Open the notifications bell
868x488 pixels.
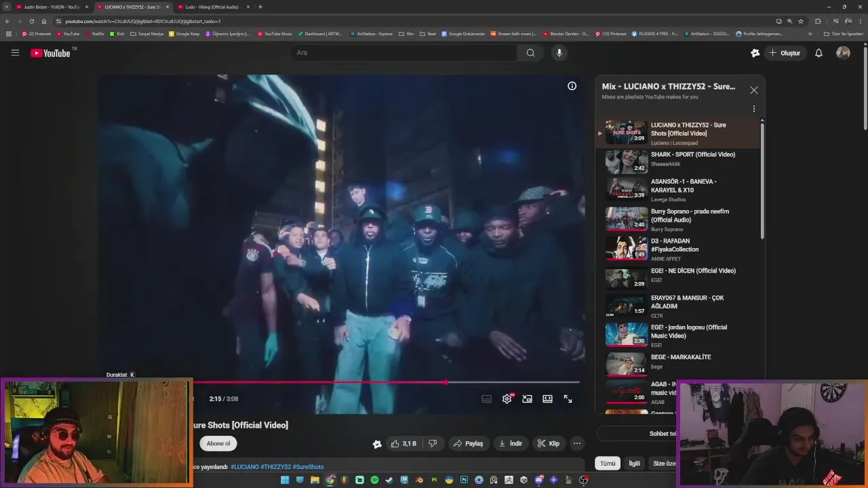pyautogui.click(x=818, y=53)
